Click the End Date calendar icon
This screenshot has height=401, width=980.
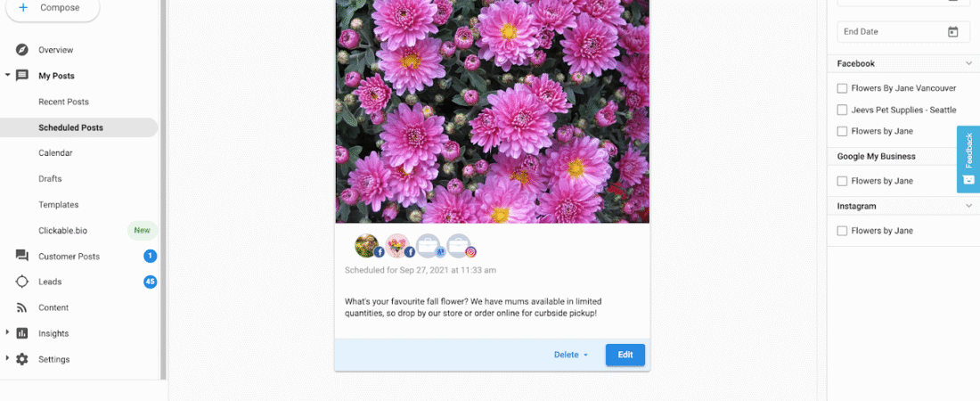(952, 32)
